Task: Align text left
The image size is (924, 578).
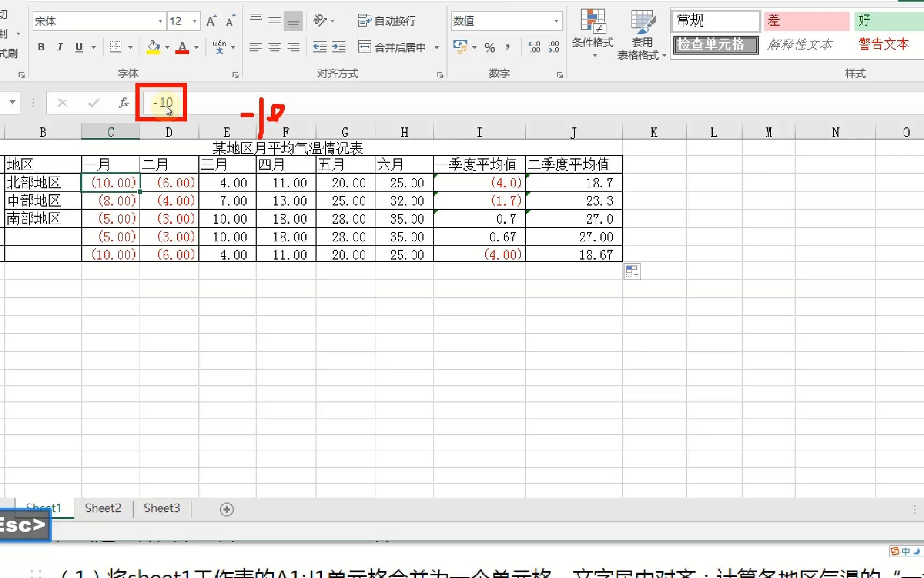Action: click(x=256, y=47)
